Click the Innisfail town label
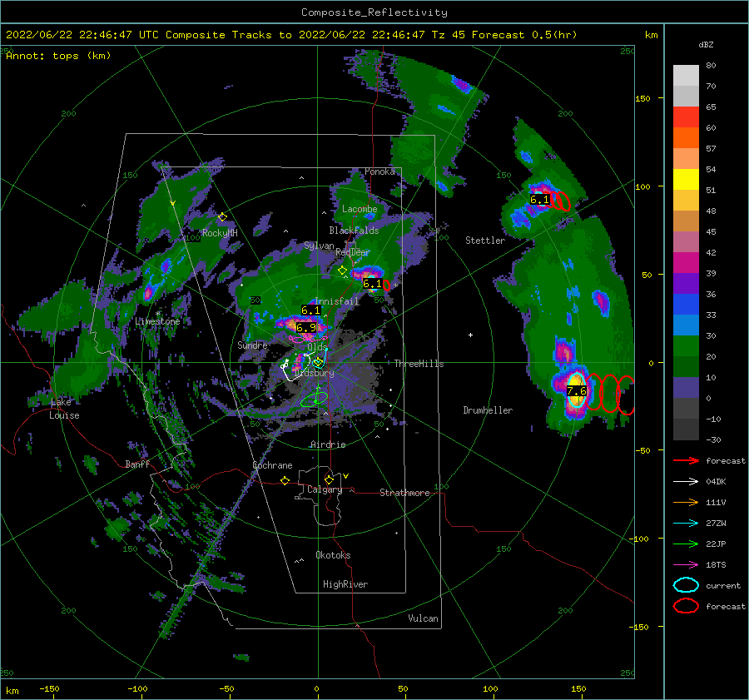This screenshot has height=700, width=749. coord(336,301)
